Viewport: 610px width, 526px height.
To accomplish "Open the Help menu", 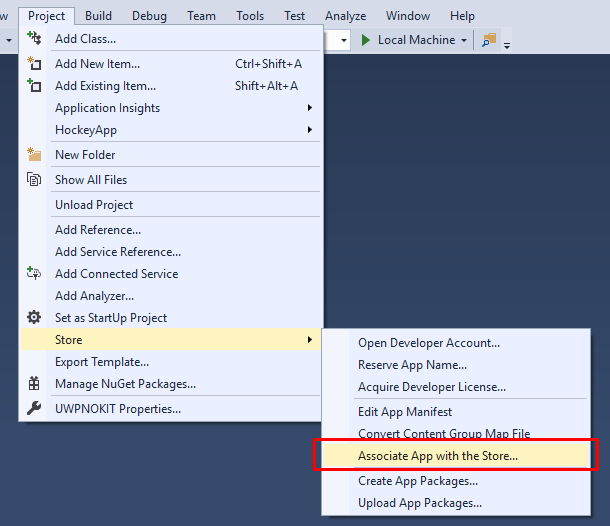I will (462, 16).
